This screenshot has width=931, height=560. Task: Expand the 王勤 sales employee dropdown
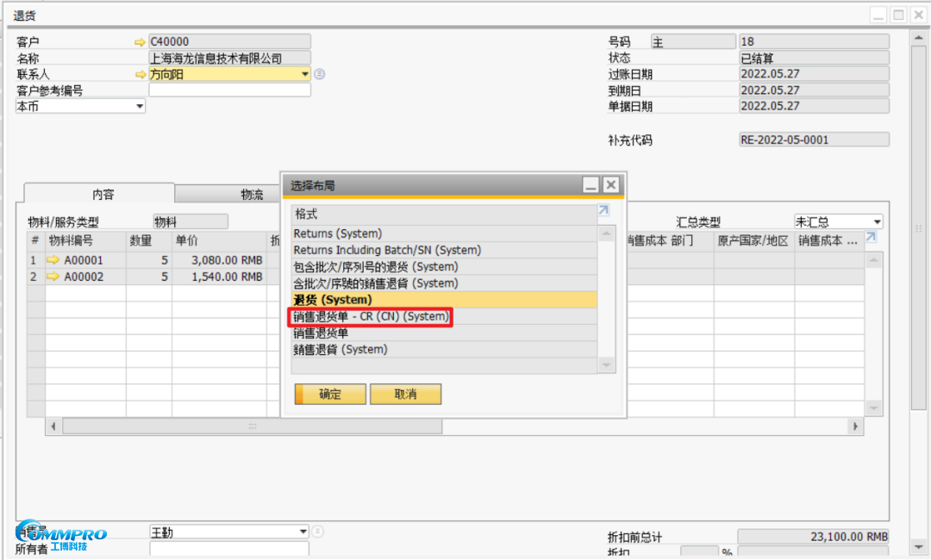click(303, 532)
